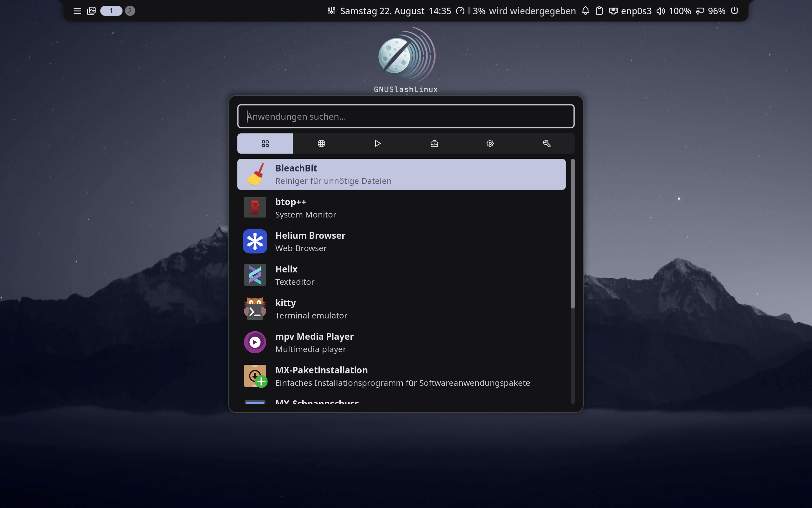Click the wallpaper picker icon in the top bar
This screenshot has width=812, height=508.
91,11
